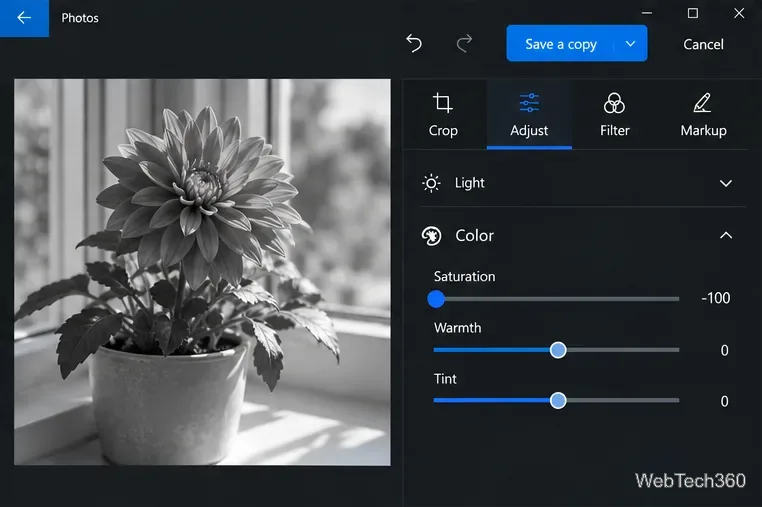Screen dimensions: 762x507
Task: Minimize the Photos window
Action: [x=647, y=13]
